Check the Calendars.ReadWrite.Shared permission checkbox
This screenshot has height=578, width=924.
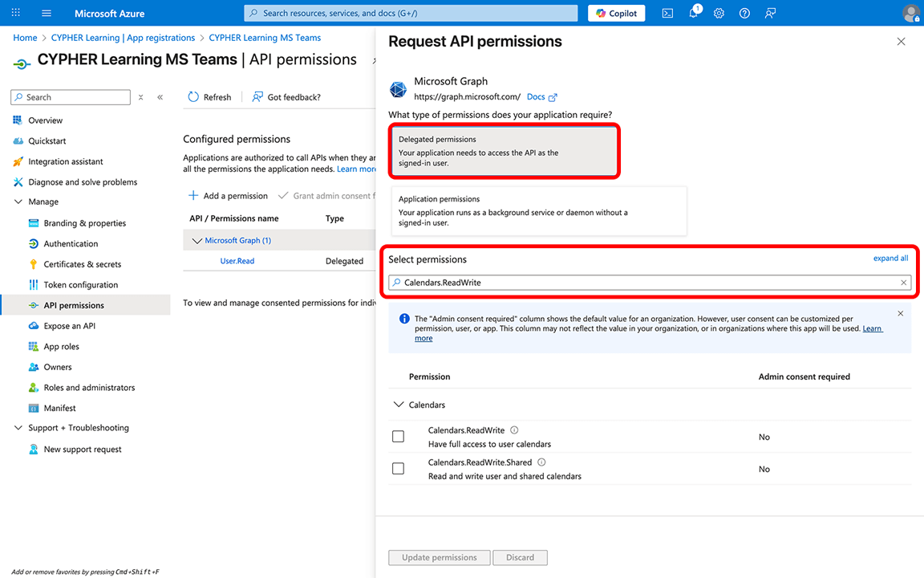399,469
